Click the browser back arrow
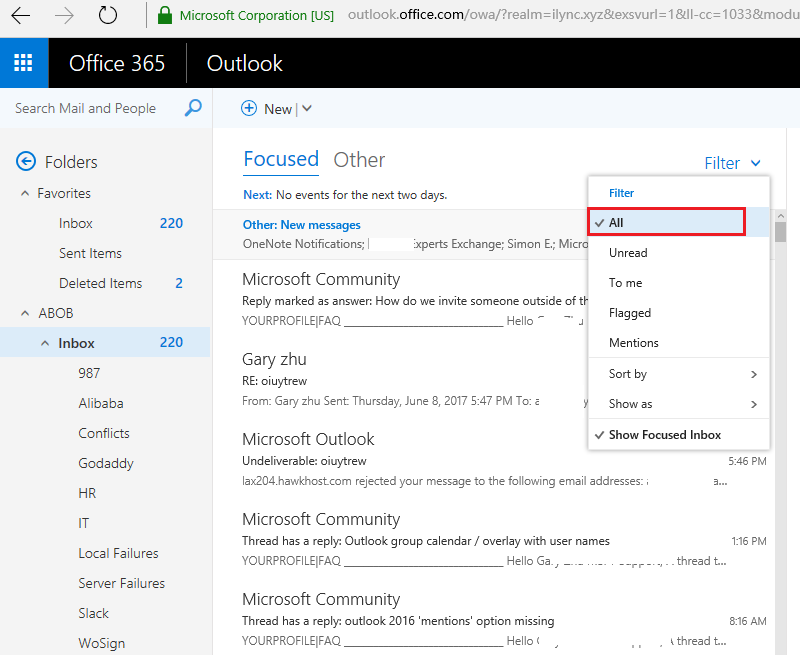This screenshot has width=800, height=655. click(22, 16)
